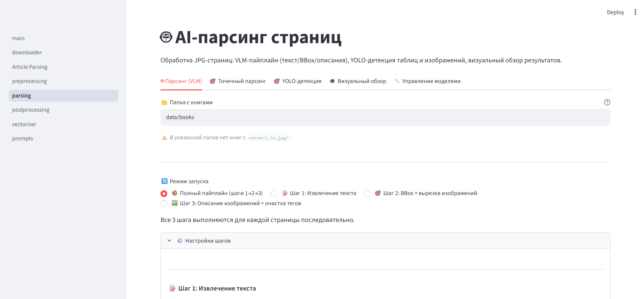Click the Папка с книгами label

(191, 102)
